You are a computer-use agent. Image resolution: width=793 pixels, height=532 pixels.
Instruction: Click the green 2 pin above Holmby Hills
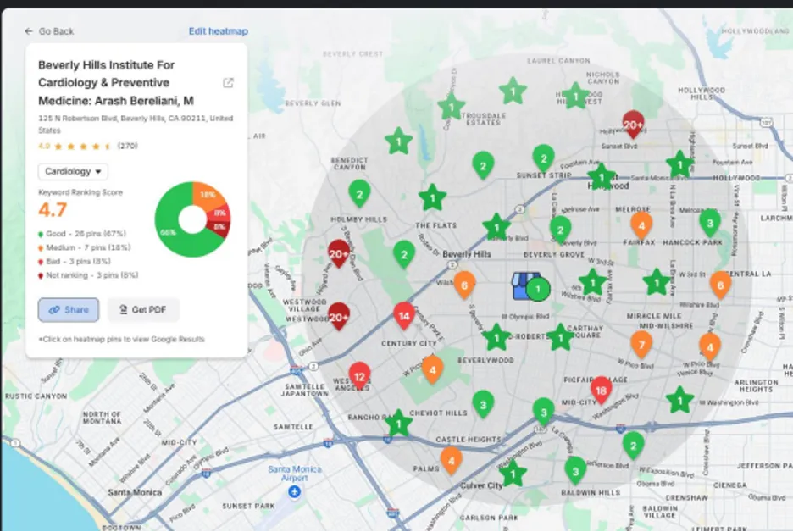click(359, 194)
